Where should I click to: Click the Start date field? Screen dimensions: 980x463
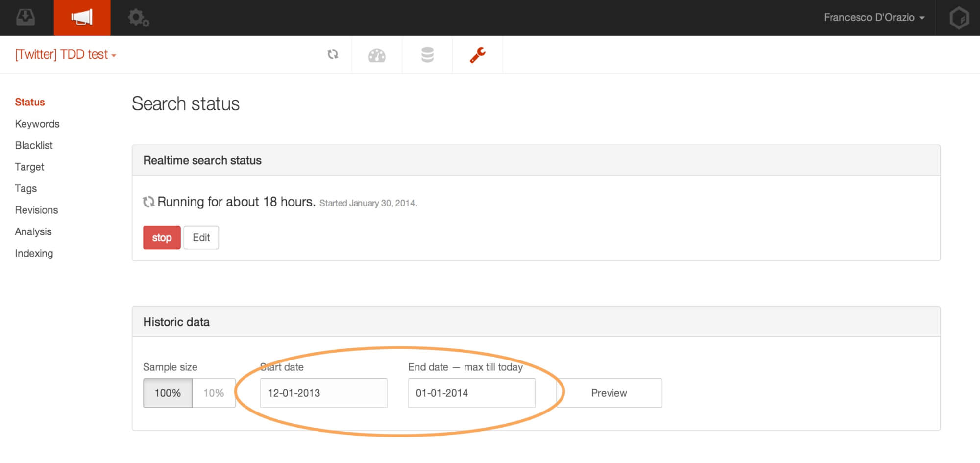pos(323,393)
